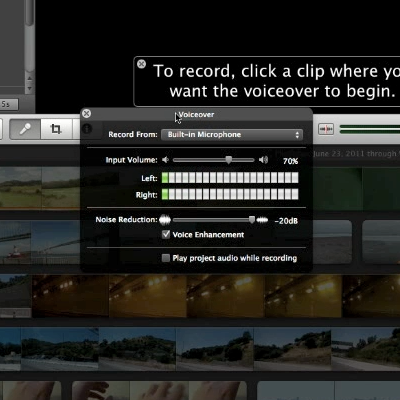Click the Voiceover panel title

(196, 115)
